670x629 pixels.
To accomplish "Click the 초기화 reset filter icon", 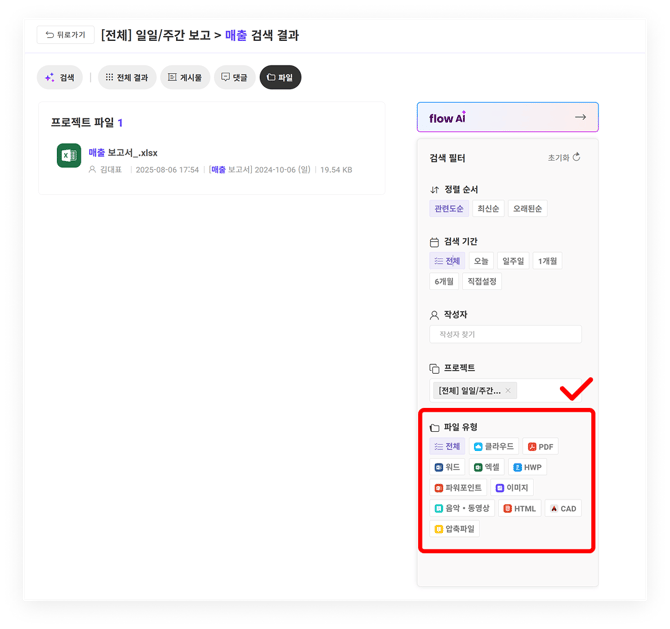I will pyautogui.click(x=576, y=158).
